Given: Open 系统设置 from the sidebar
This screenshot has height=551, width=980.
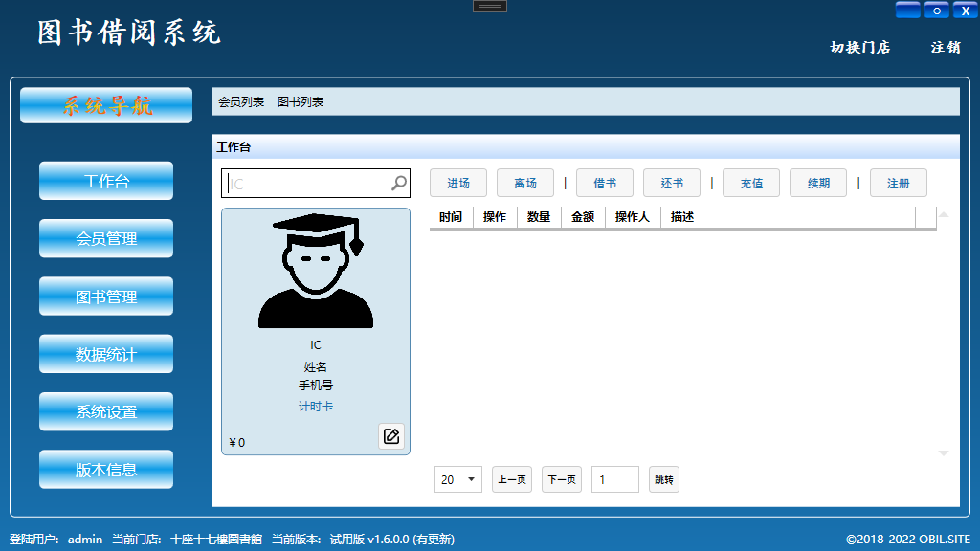Looking at the screenshot, I should 105,410.
